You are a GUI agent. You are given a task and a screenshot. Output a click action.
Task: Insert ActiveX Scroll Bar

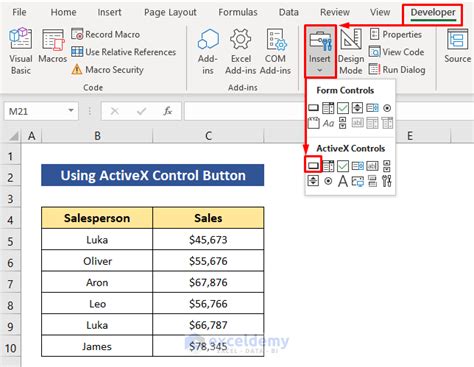[387, 165]
